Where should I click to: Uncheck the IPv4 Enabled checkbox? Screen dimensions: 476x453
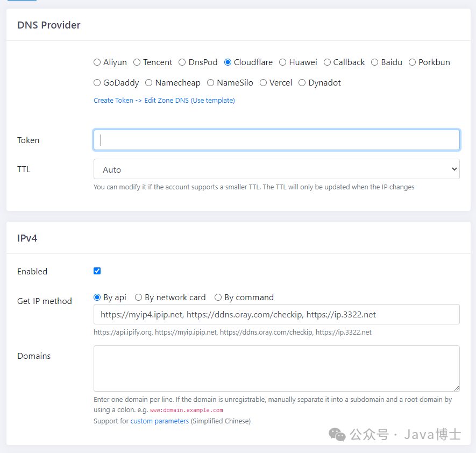point(97,271)
